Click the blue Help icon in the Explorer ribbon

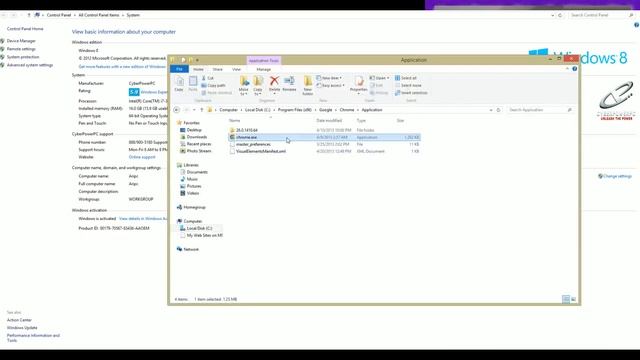coord(574,69)
